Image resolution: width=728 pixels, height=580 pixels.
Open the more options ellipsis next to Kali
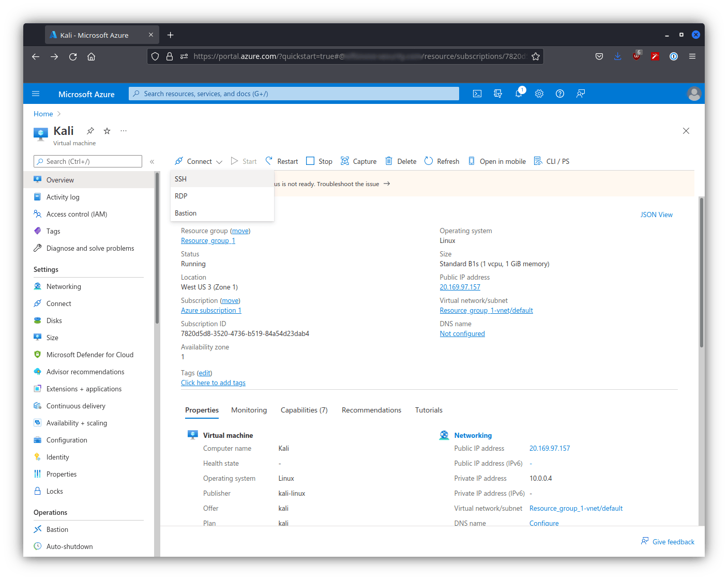coord(124,131)
